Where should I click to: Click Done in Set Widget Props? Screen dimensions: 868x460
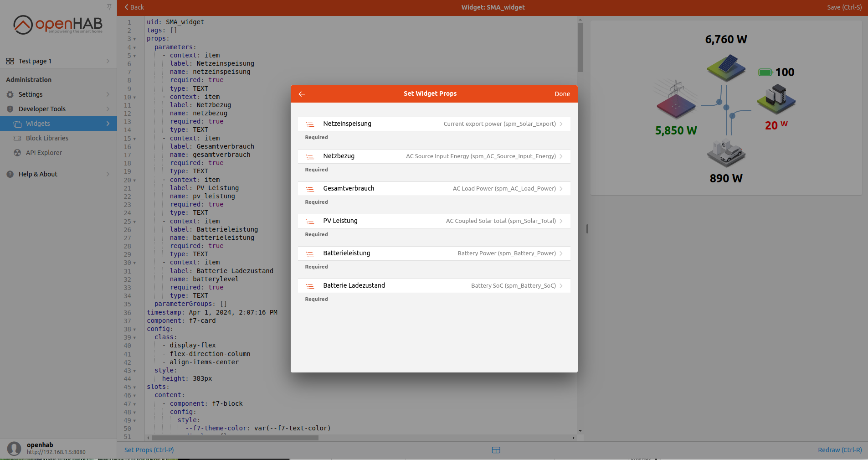pyautogui.click(x=562, y=94)
